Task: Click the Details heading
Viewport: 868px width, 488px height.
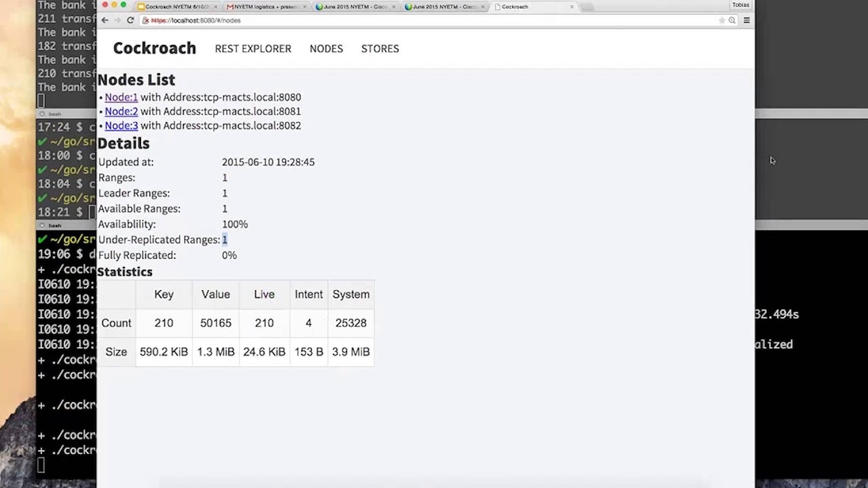Action: pos(123,144)
